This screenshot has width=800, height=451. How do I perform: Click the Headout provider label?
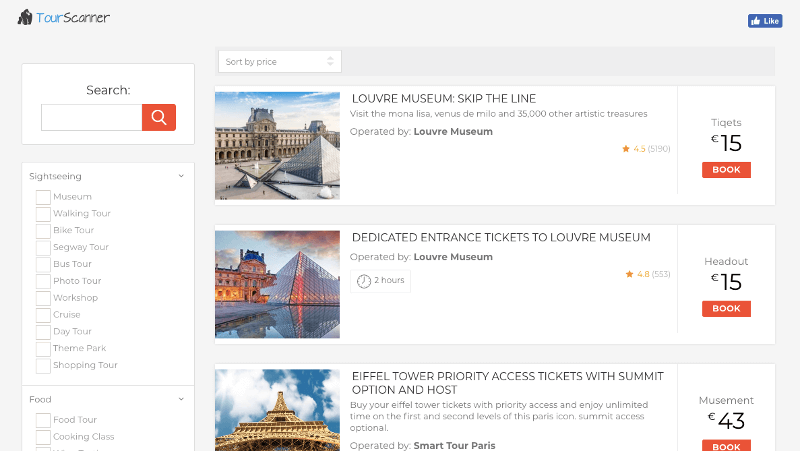pyautogui.click(x=726, y=261)
